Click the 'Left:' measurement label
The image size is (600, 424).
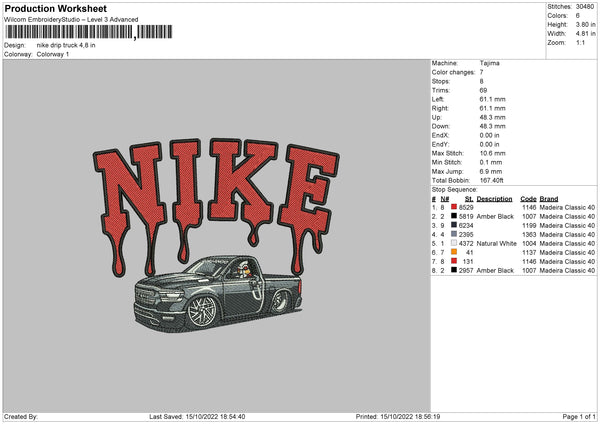tap(438, 99)
